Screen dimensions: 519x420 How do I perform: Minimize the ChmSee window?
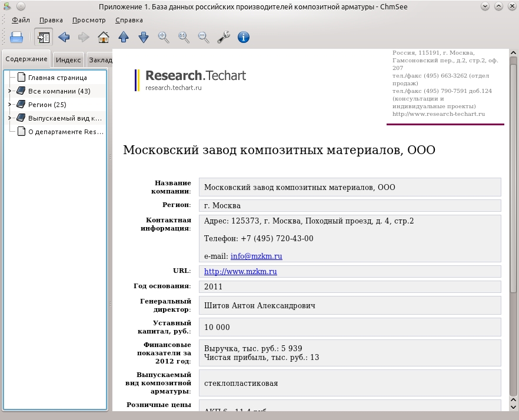pos(485,6)
